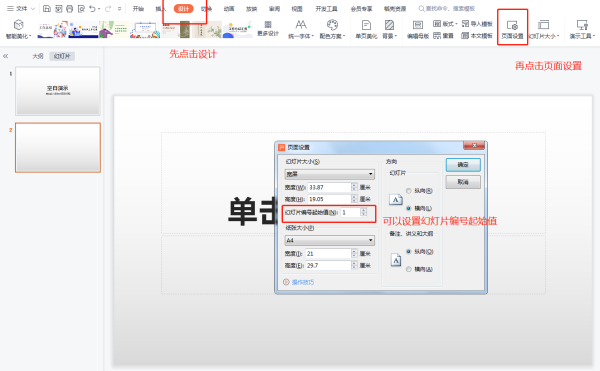Click the redo arrow icon
The height and width of the screenshot is (371, 600).
pyautogui.click(x=108, y=8)
